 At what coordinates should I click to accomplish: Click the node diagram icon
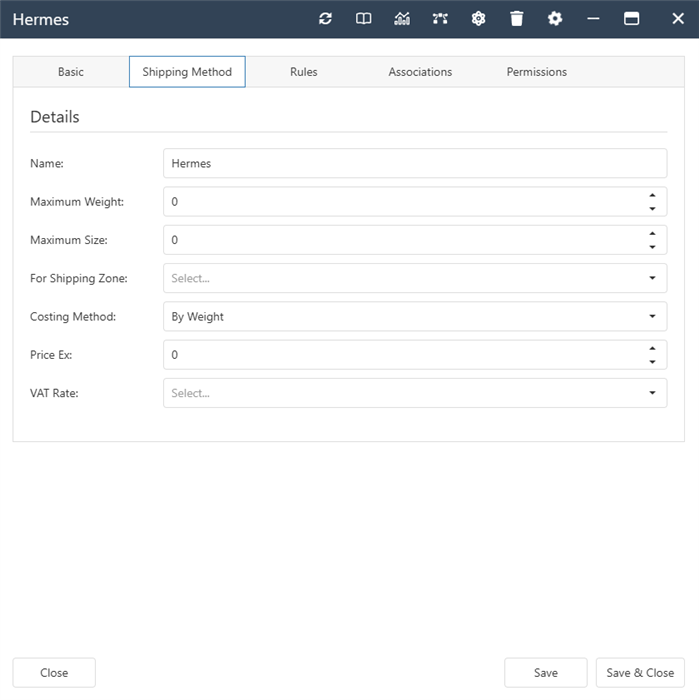440,19
